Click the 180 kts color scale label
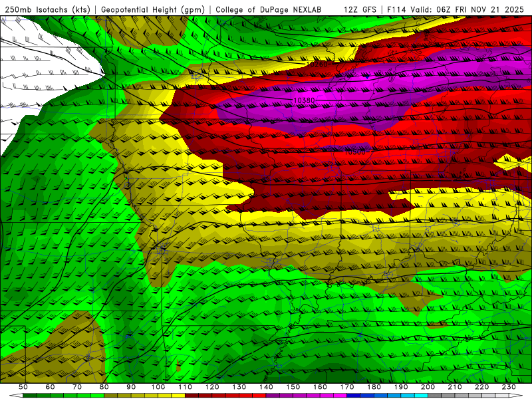The image size is (532, 399). (374, 387)
